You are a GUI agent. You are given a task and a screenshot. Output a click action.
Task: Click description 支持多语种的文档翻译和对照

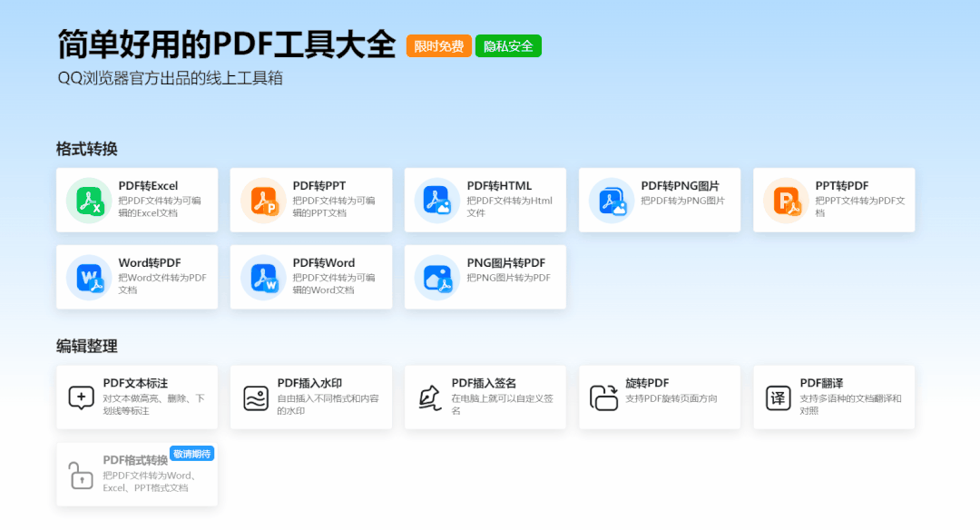pyautogui.click(x=850, y=405)
